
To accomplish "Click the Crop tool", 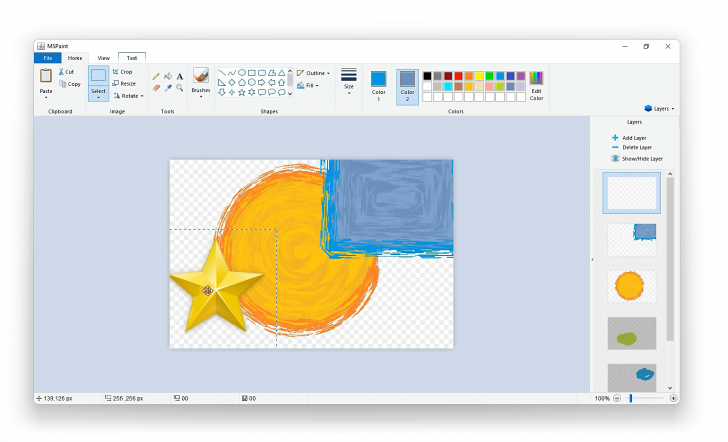I will 123,72.
